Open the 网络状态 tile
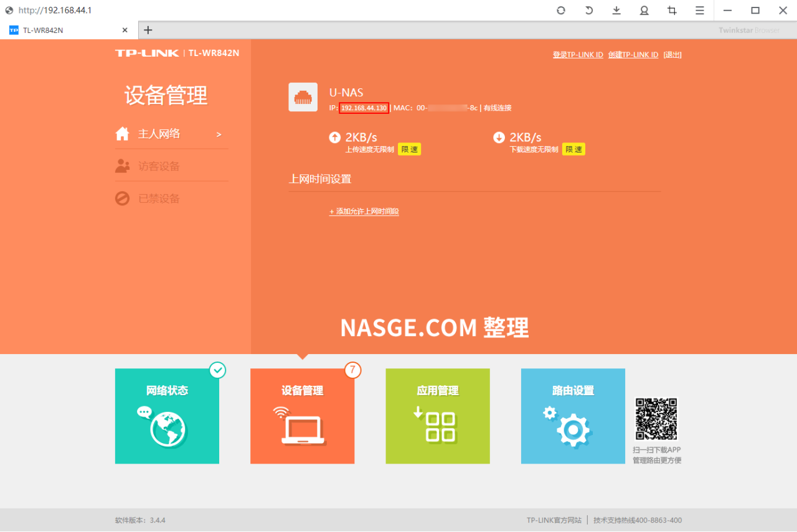The width and height of the screenshot is (797, 532). pos(167,416)
